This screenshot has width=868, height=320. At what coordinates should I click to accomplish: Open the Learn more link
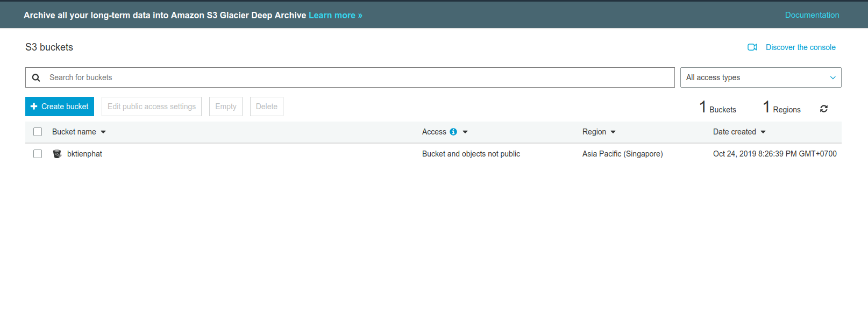[336, 15]
